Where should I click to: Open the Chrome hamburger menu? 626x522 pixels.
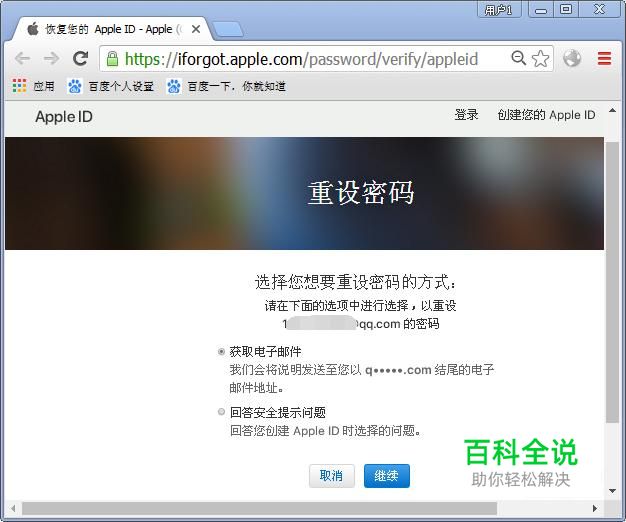(x=604, y=59)
